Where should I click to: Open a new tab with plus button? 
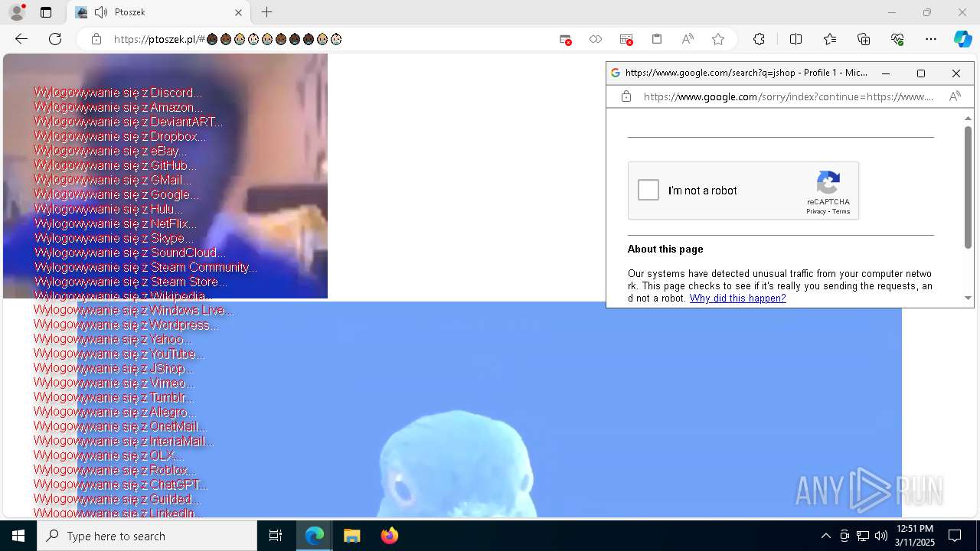(266, 12)
